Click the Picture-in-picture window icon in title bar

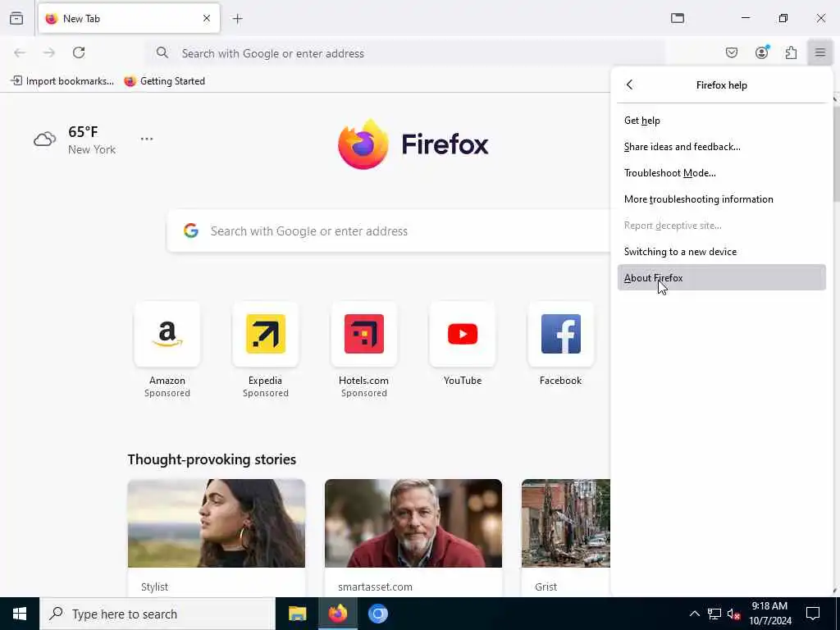click(678, 18)
